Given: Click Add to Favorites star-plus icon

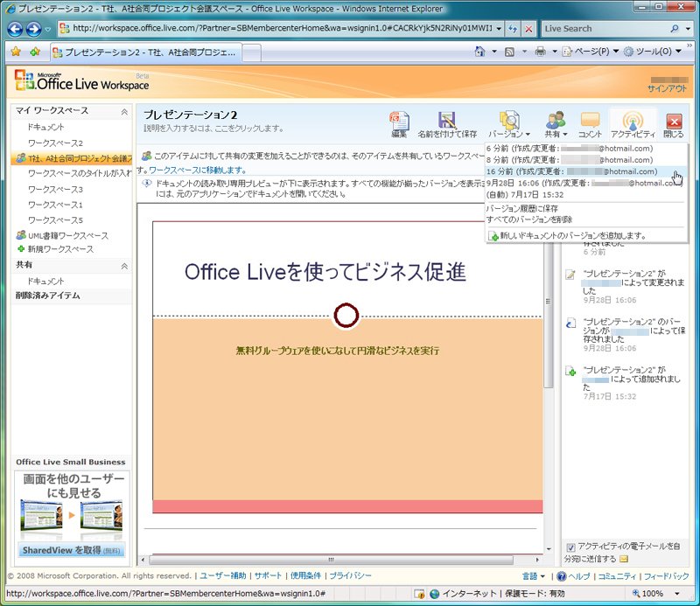Looking at the screenshot, I should point(35,52).
